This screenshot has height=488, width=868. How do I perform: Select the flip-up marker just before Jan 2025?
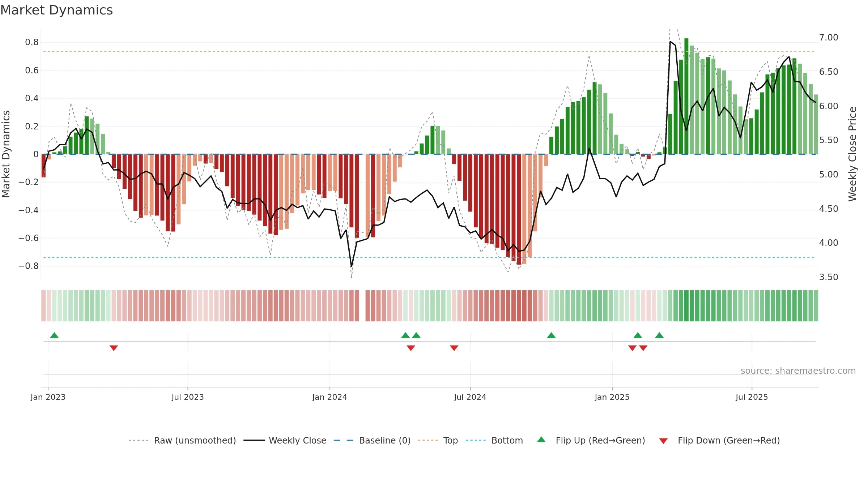(551, 335)
